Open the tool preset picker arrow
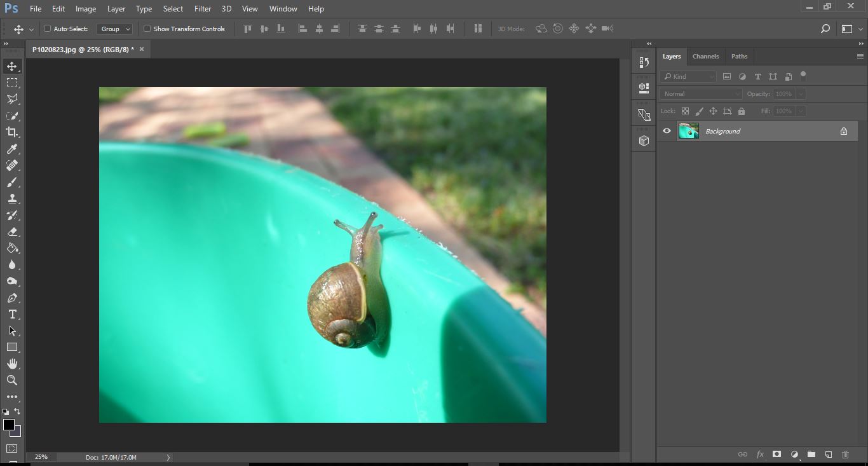 (31, 29)
